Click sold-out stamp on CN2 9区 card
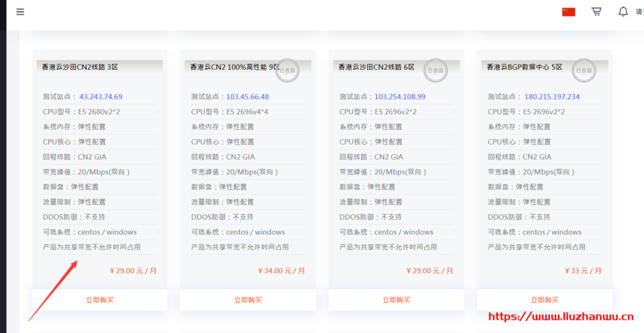 pos(287,70)
